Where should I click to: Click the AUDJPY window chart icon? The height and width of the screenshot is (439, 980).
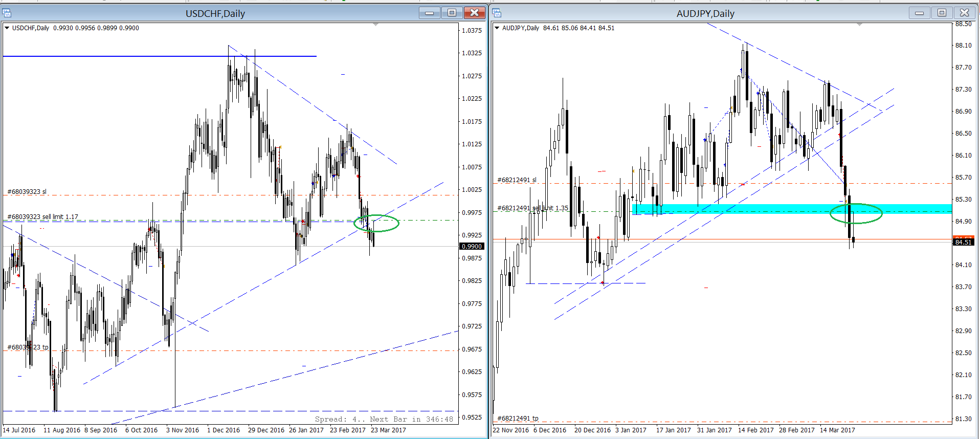click(x=497, y=13)
